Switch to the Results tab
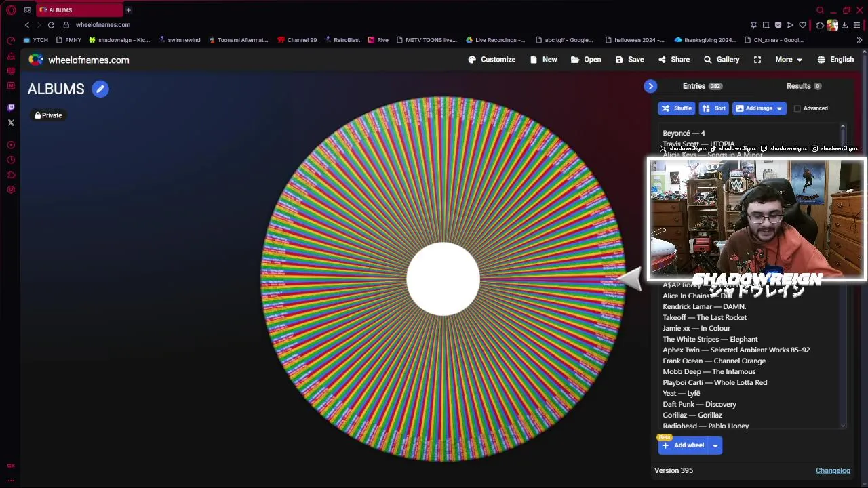Image resolution: width=868 pixels, height=488 pixels. pyautogui.click(x=804, y=86)
